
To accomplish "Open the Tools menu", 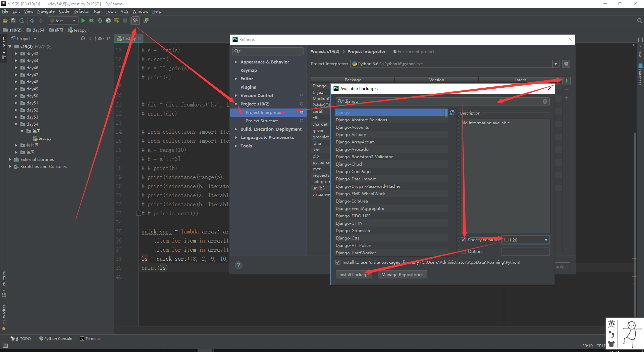I will 111,11.
